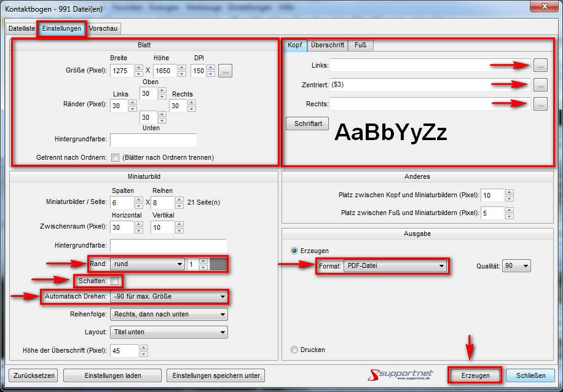Click browse button next to Links field
Image resolution: width=563 pixels, height=392 pixels.
coord(540,65)
